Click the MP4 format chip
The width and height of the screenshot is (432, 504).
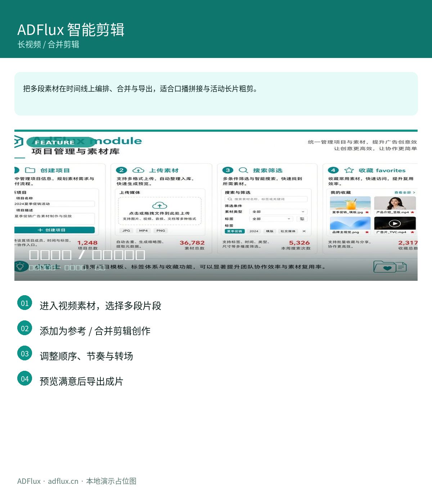[x=143, y=230]
